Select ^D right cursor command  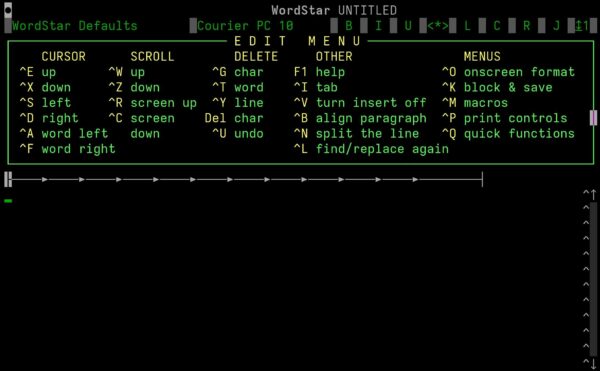49,118
